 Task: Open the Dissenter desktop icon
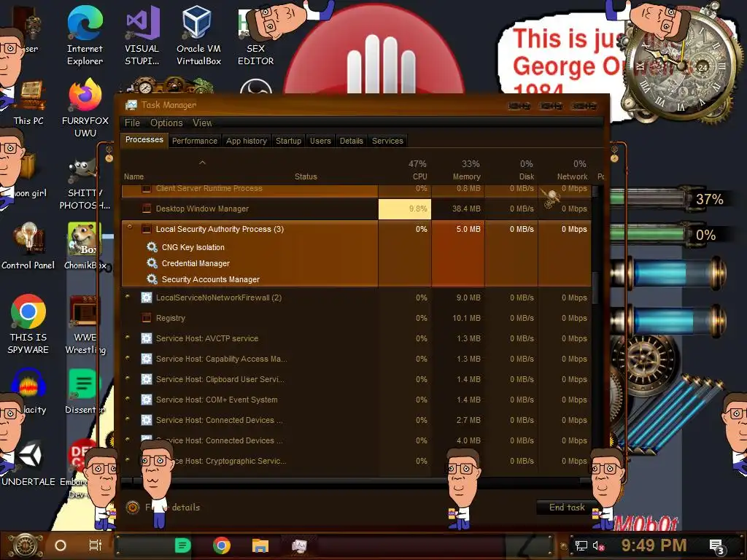[x=85, y=392]
